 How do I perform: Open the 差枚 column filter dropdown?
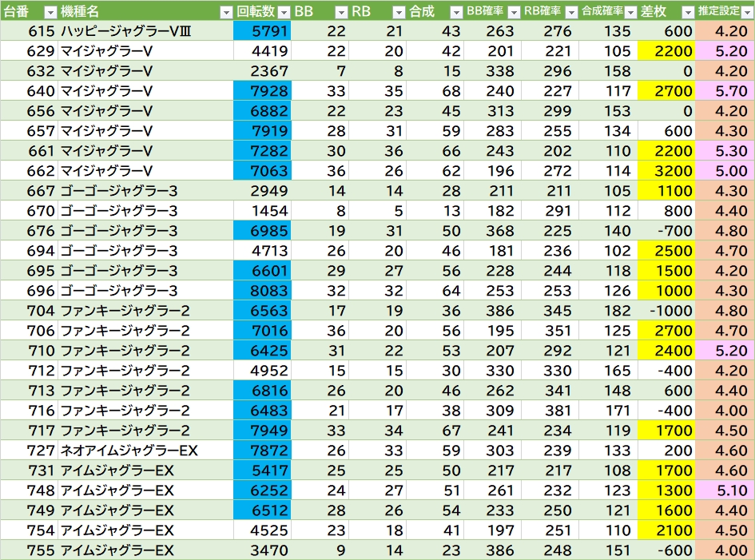point(687,12)
